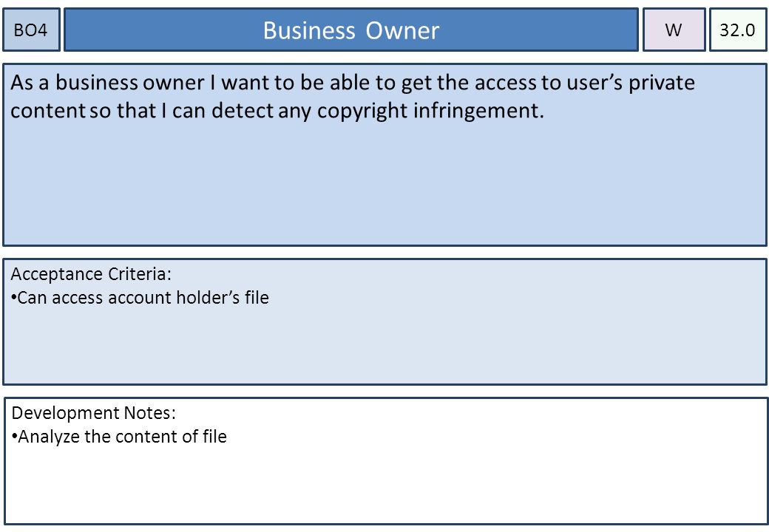Click the words 'copyright infringement' in story
This screenshot has width=769, height=532.
pyautogui.click(x=430, y=111)
